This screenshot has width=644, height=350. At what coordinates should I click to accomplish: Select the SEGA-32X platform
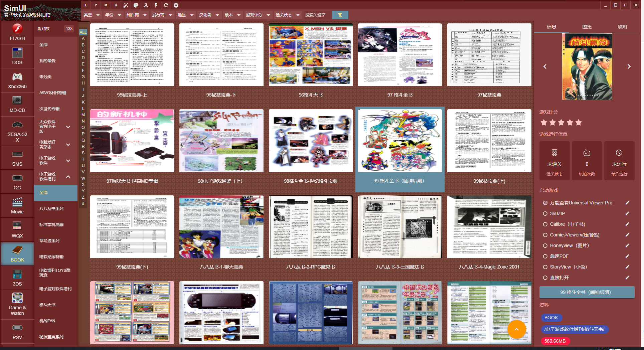(17, 131)
